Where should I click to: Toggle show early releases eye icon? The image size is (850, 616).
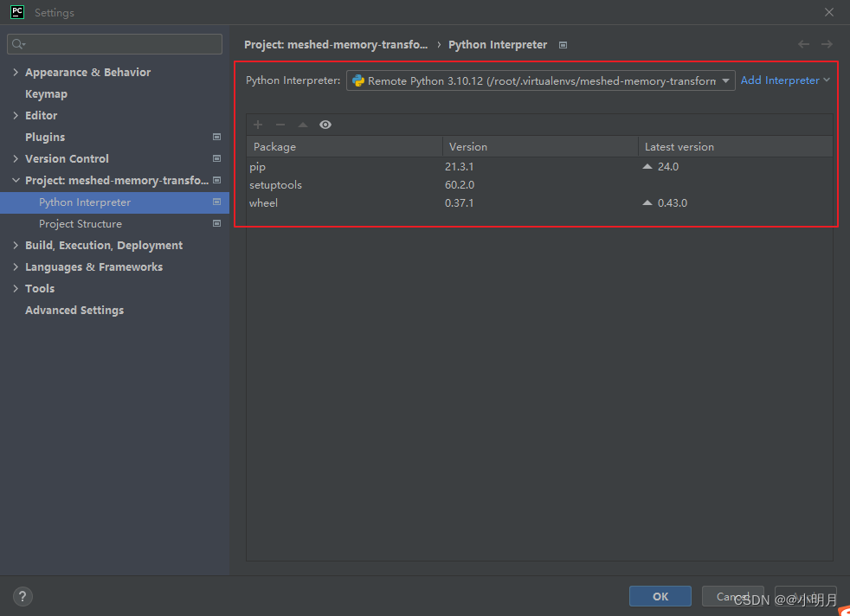click(x=325, y=125)
